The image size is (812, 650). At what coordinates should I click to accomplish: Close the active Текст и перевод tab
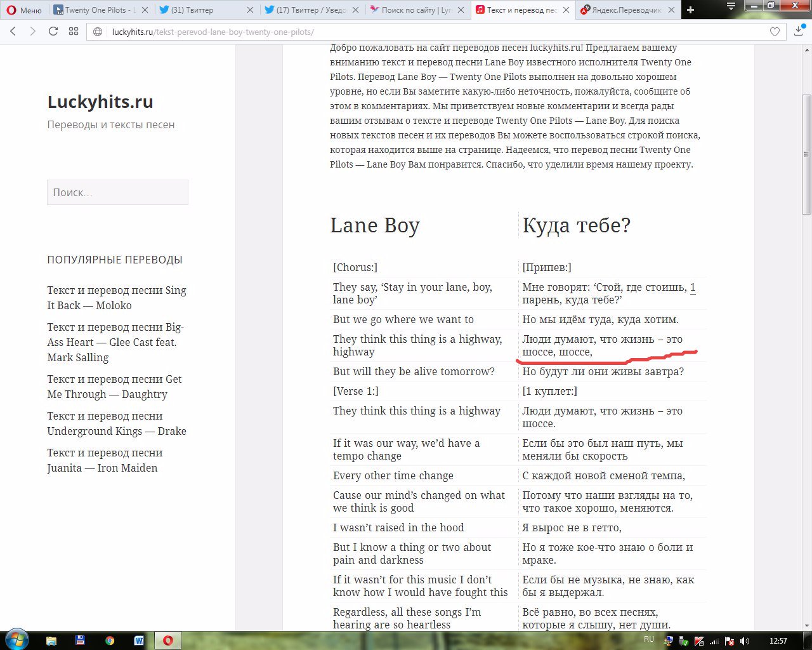[565, 10]
